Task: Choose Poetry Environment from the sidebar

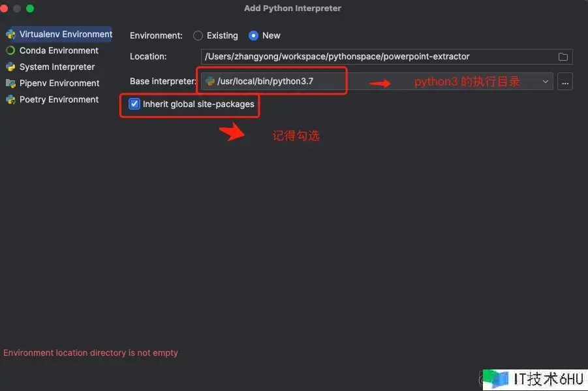Action: pyautogui.click(x=59, y=100)
